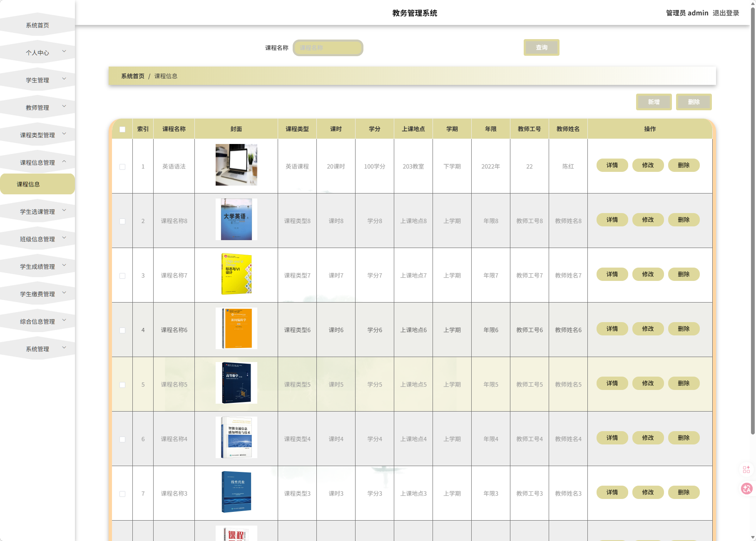Screen dimensions: 756x541
Task: Click the 查询 search button
Action: pyautogui.click(x=541, y=47)
